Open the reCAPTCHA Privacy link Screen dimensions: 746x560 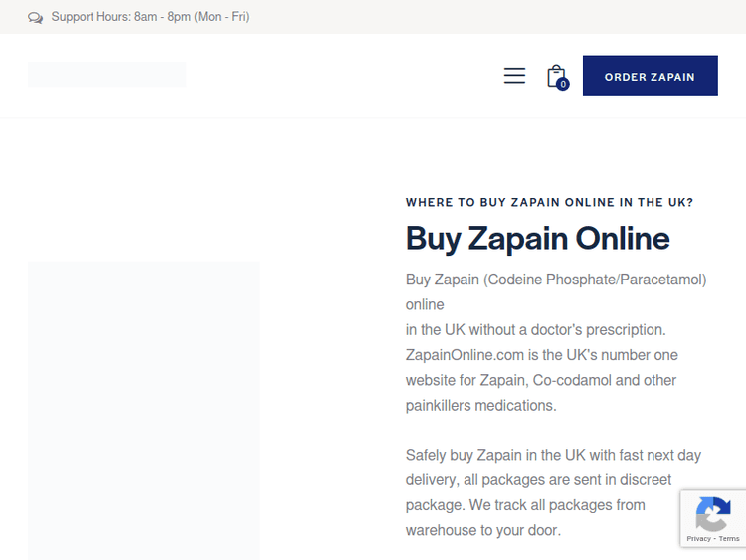tap(698, 538)
